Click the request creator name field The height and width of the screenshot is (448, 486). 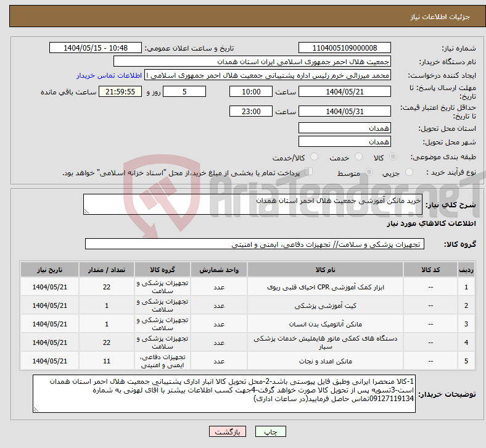point(268,75)
